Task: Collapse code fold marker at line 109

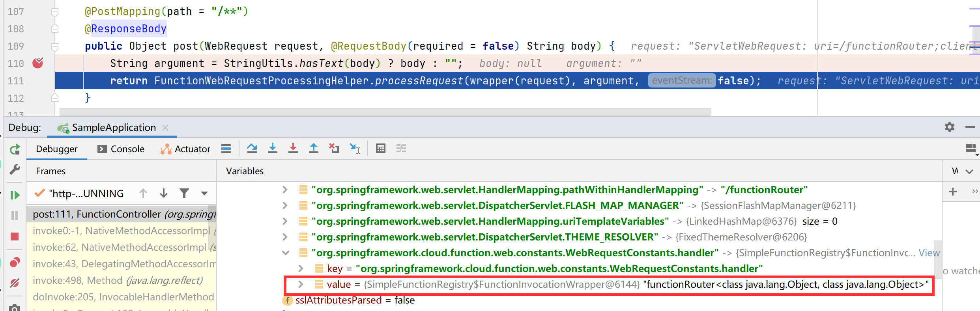Action: (55, 47)
